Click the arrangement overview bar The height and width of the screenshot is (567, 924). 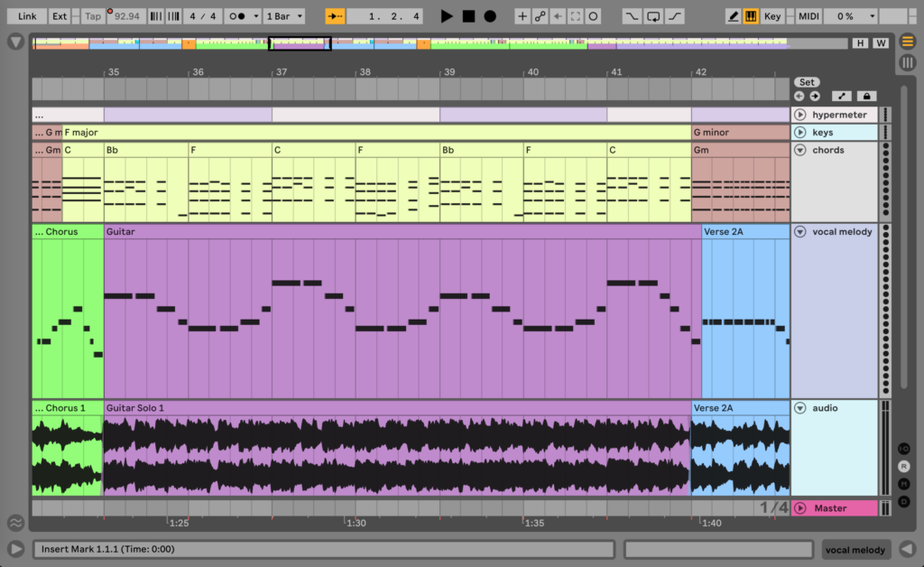(439, 43)
